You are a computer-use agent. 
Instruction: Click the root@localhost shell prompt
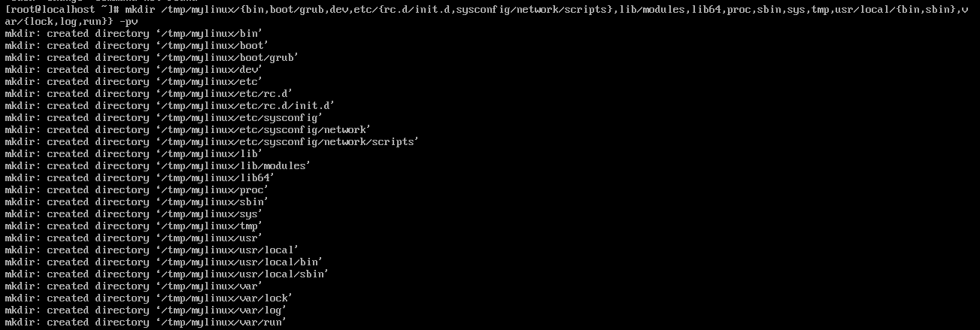60,9
